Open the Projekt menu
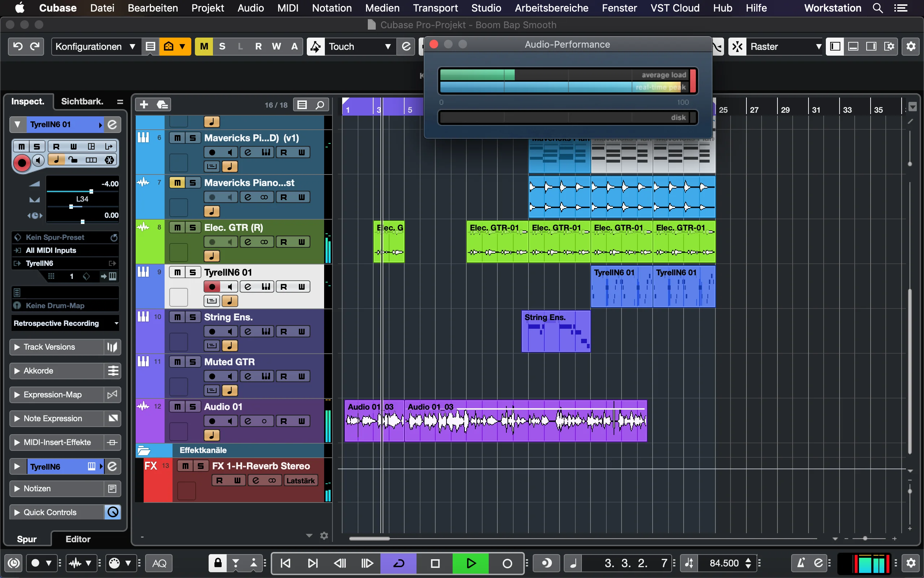This screenshot has width=924, height=578. tap(207, 8)
